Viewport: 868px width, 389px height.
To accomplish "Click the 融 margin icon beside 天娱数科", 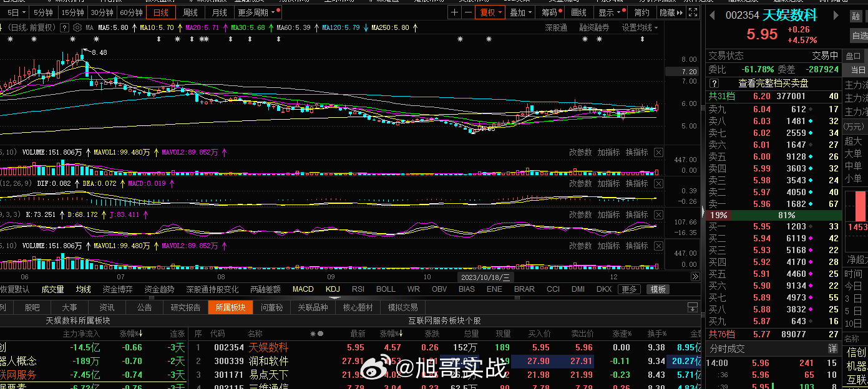I will (x=856, y=15).
